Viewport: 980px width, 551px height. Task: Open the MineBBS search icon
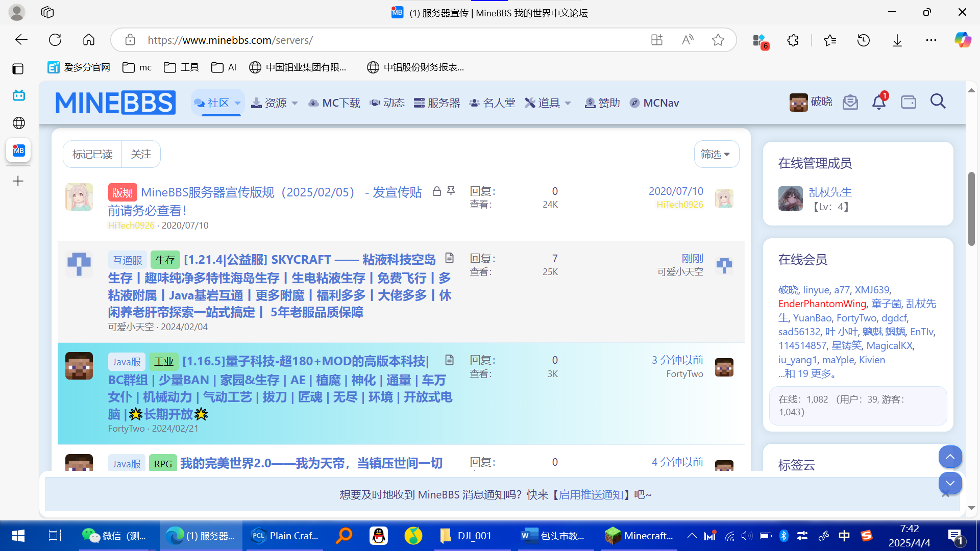tap(938, 102)
